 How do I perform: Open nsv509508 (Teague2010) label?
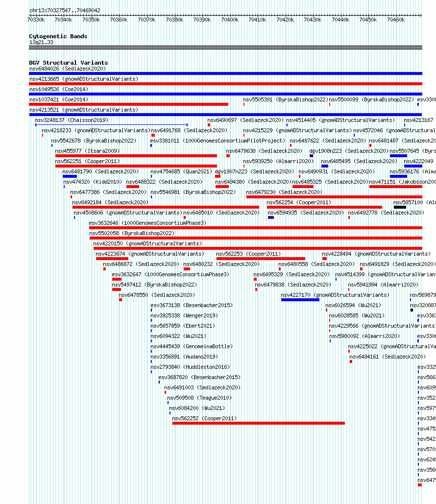click(x=199, y=398)
